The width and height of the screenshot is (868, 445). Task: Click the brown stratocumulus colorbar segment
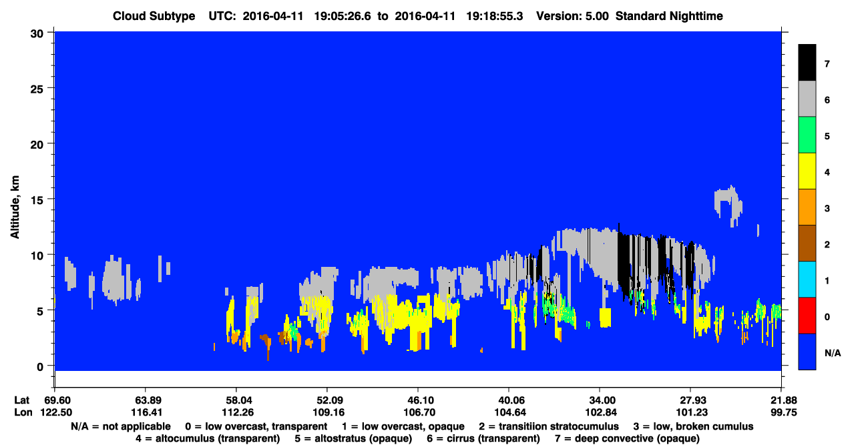point(807,244)
